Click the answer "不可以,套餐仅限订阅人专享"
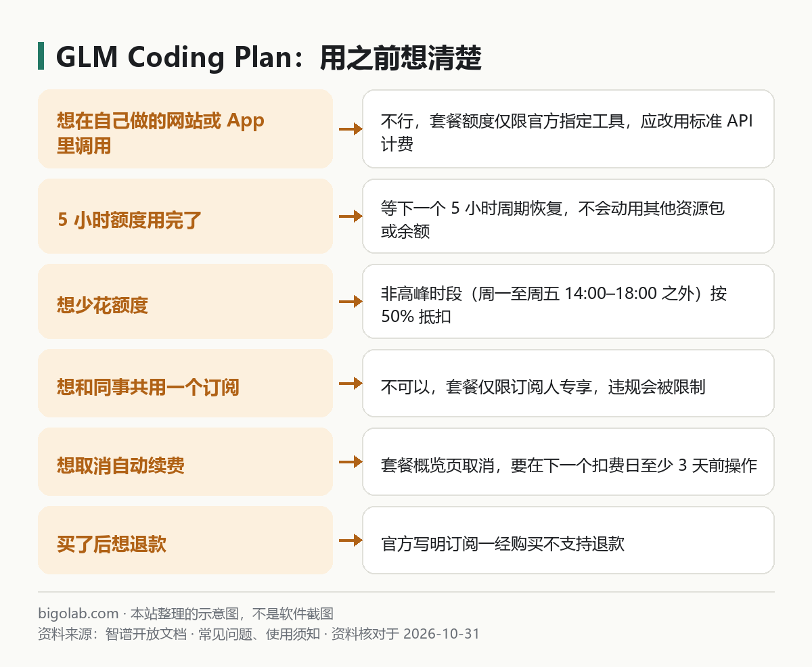This screenshot has height=667, width=812. pyautogui.click(x=568, y=383)
